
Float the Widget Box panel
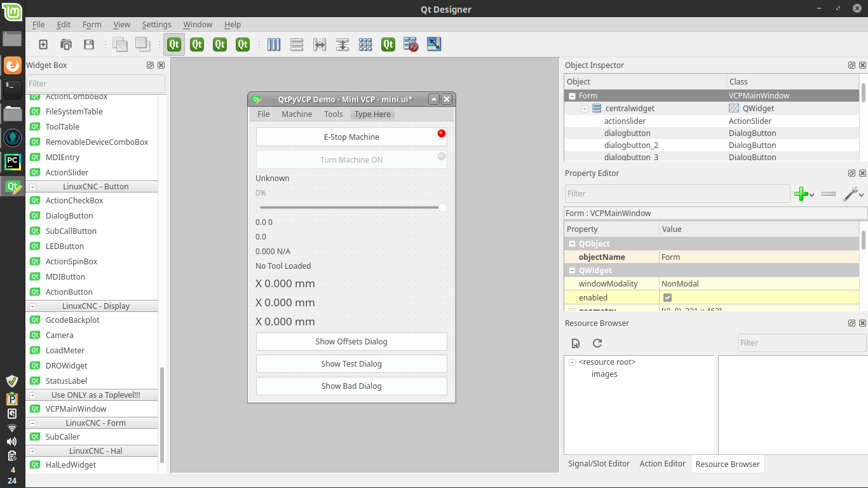pyautogui.click(x=150, y=65)
